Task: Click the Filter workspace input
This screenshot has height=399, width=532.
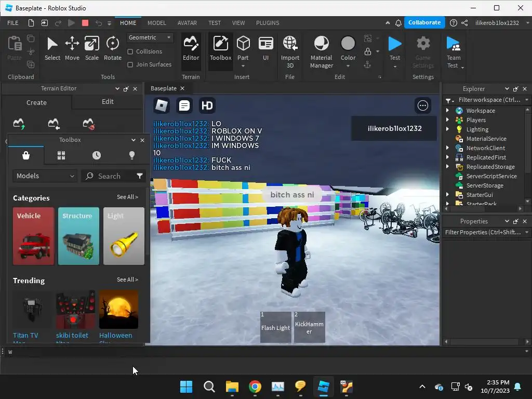Action: pos(488,100)
